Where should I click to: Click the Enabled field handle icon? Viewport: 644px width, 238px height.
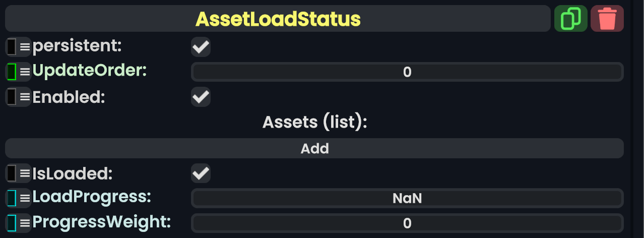pos(18,96)
